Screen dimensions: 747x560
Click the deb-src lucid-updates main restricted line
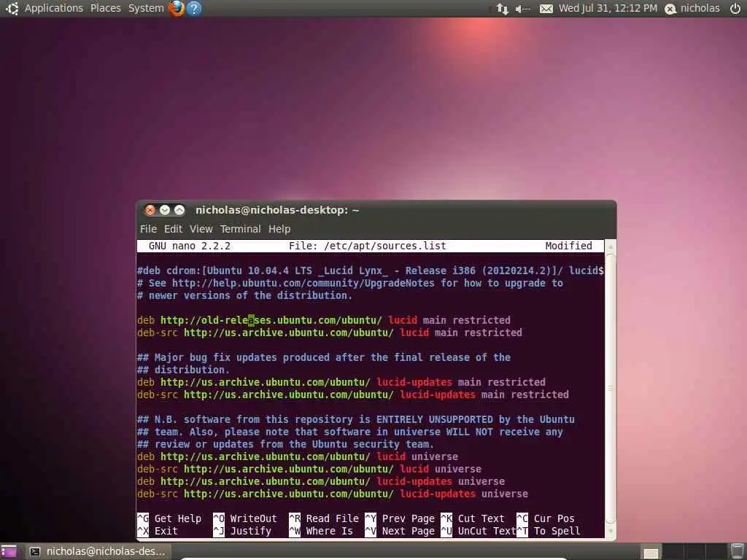(x=352, y=394)
